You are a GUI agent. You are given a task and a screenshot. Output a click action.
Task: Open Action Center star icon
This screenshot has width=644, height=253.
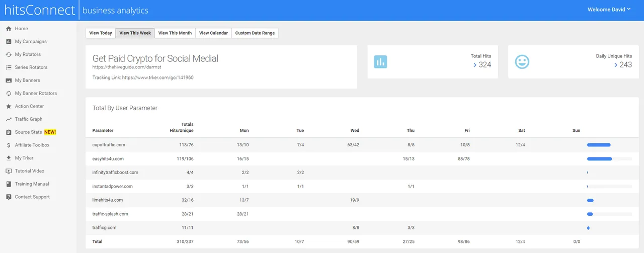click(x=9, y=106)
